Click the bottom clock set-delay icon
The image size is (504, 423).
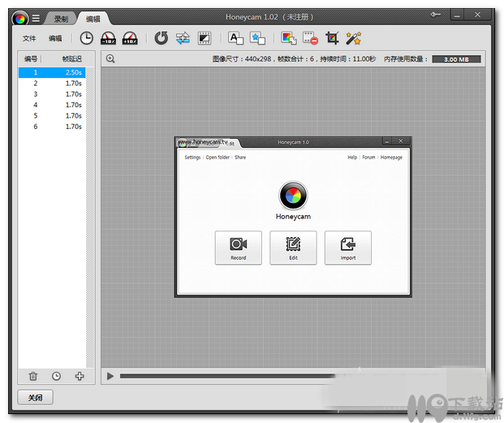pos(56,376)
